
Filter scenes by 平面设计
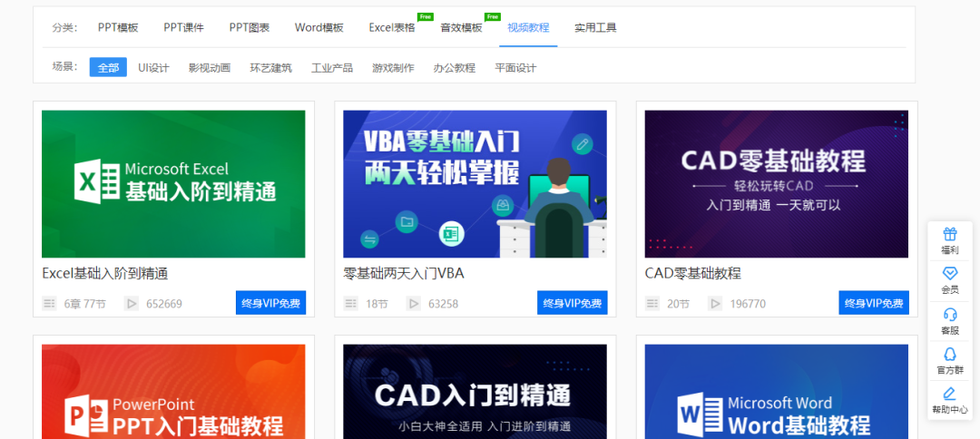515,67
